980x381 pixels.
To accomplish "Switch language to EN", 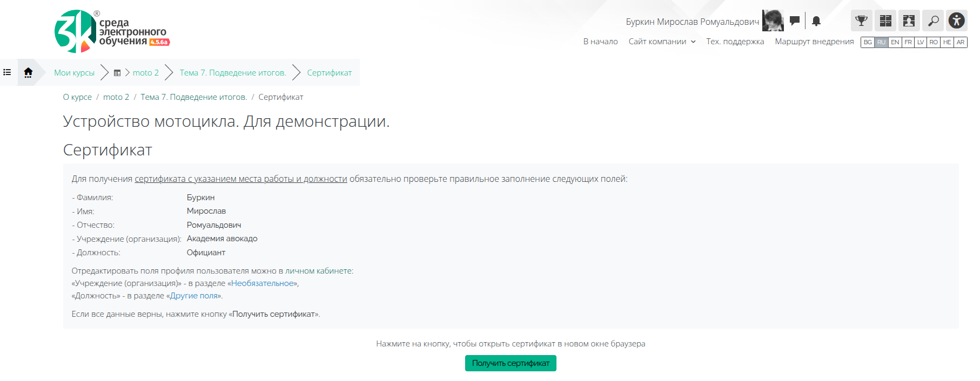I will tap(895, 42).
